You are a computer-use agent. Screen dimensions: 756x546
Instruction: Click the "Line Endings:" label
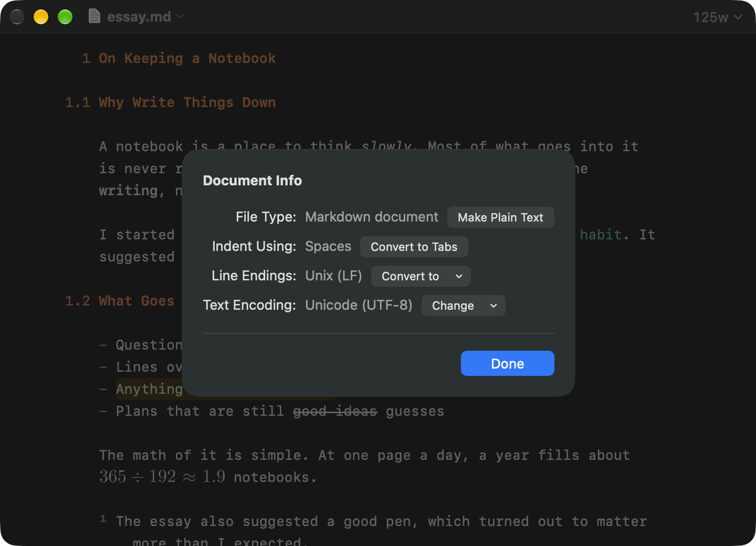(254, 276)
